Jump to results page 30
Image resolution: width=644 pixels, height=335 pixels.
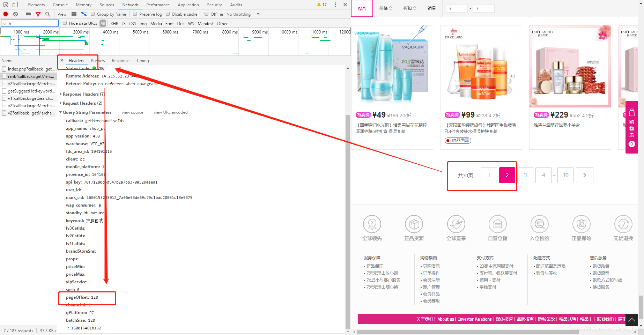(565, 175)
